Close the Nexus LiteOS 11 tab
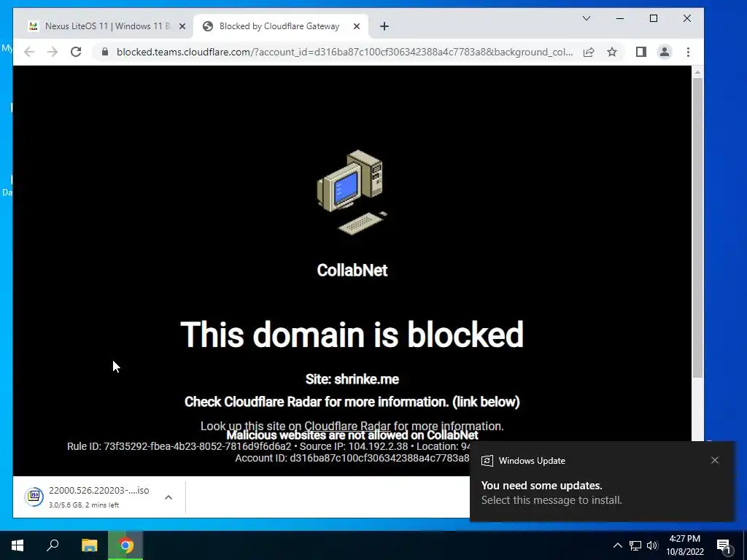Image resolution: width=747 pixels, height=560 pixels. tap(182, 26)
